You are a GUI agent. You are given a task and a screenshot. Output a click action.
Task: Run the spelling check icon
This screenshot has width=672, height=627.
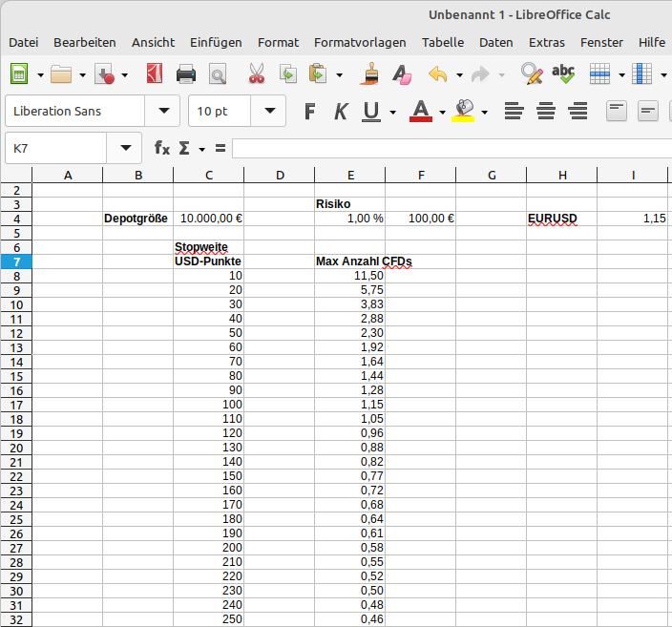coord(563,73)
